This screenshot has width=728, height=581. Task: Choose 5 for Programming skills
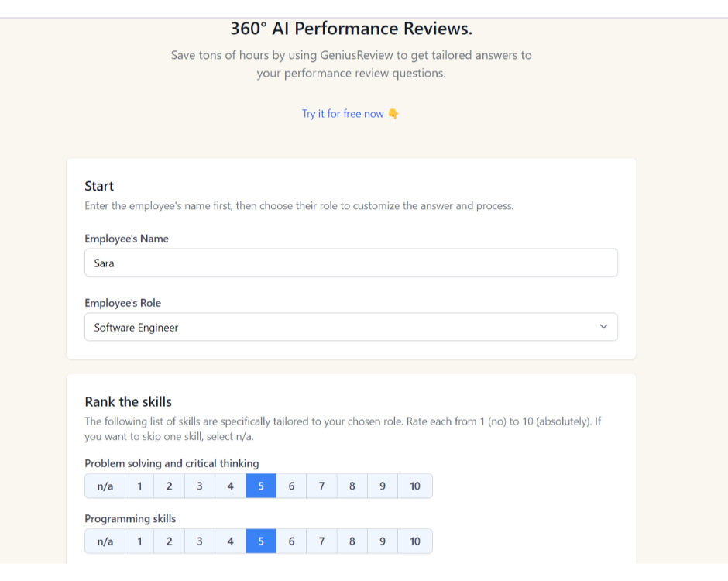(261, 541)
